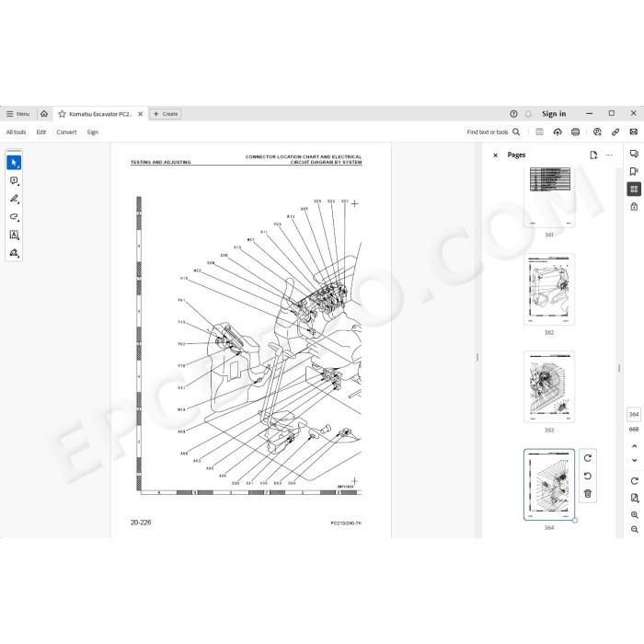Send the file by email icon

pyautogui.click(x=633, y=132)
